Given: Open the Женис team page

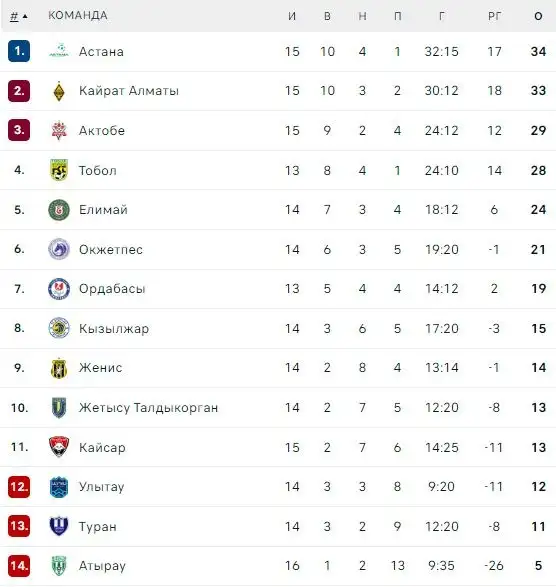Looking at the screenshot, I should [x=100, y=368].
